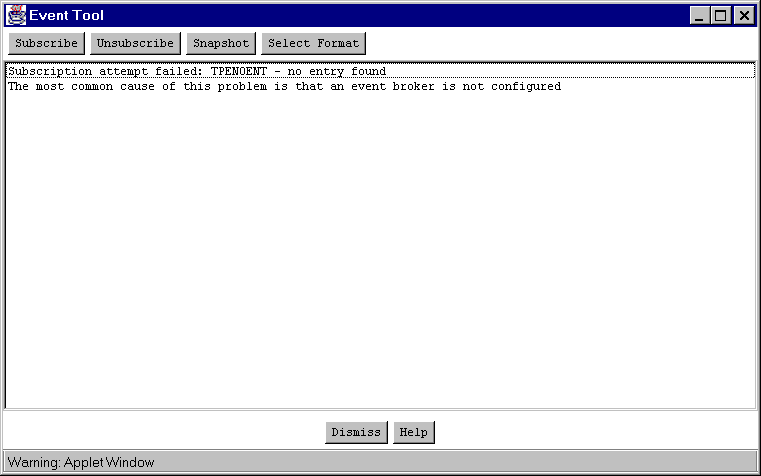The width and height of the screenshot is (761, 476).
Task: Close the Event Tool window
Action: 744,16
